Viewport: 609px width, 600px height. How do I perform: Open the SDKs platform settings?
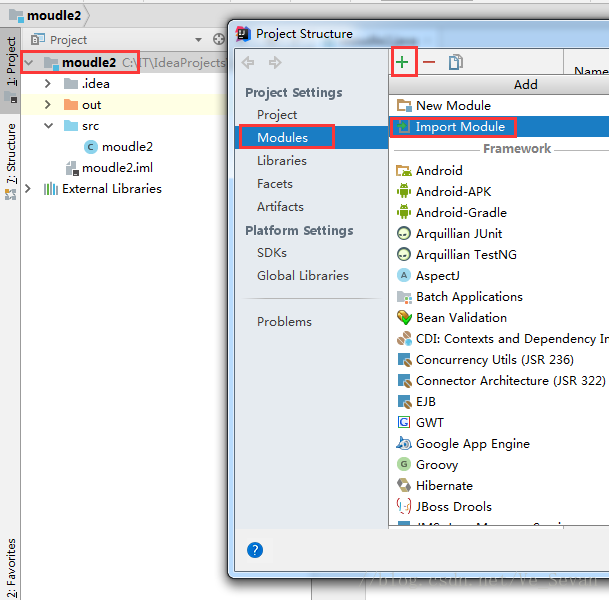[271, 252]
